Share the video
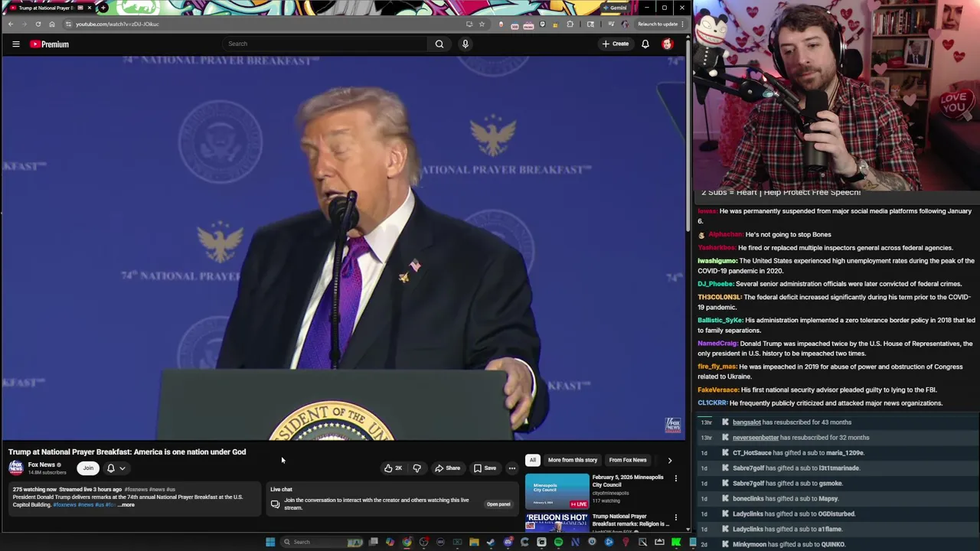980x551 pixels. (x=447, y=468)
